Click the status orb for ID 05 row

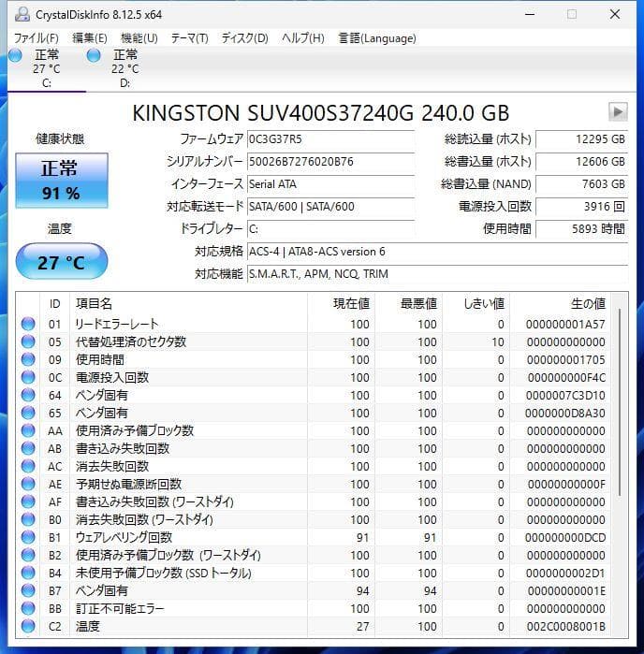tap(28, 342)
